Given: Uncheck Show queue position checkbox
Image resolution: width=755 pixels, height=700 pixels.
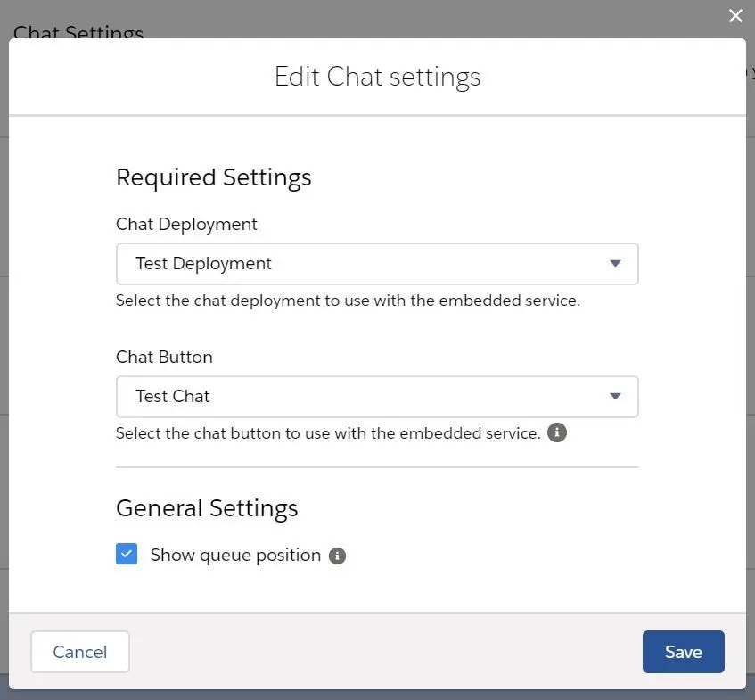Looking at the screenshot, I should (x=127, y=554).
